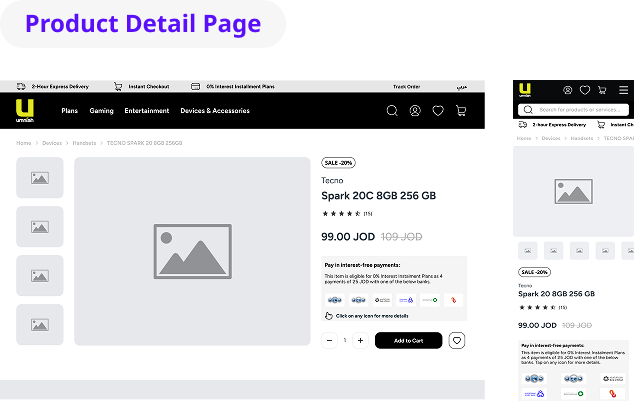Click the Add to Cart button

click(408, 341)
